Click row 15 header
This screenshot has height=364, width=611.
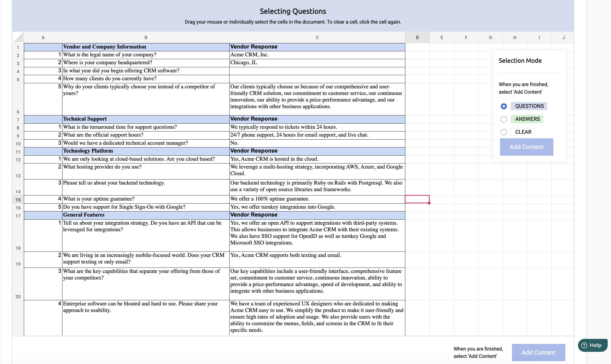pyautogui.click(x=18, y=200)
